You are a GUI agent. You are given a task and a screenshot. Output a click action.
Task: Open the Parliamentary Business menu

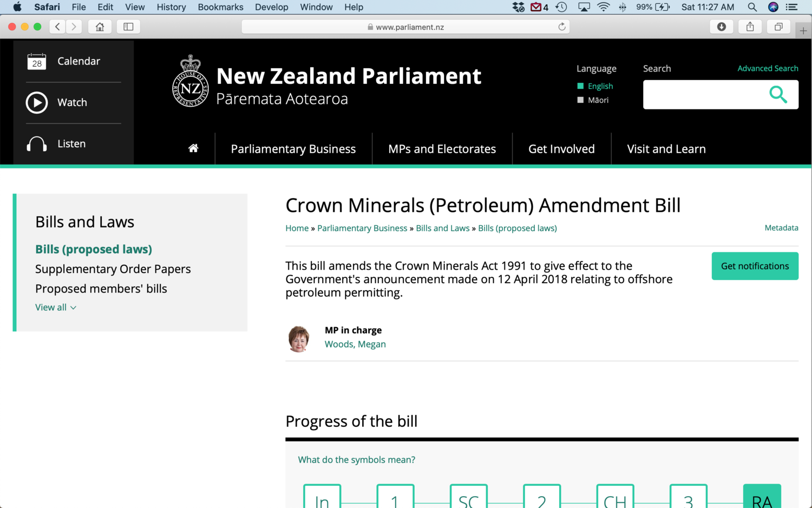(x=293, y=148)
